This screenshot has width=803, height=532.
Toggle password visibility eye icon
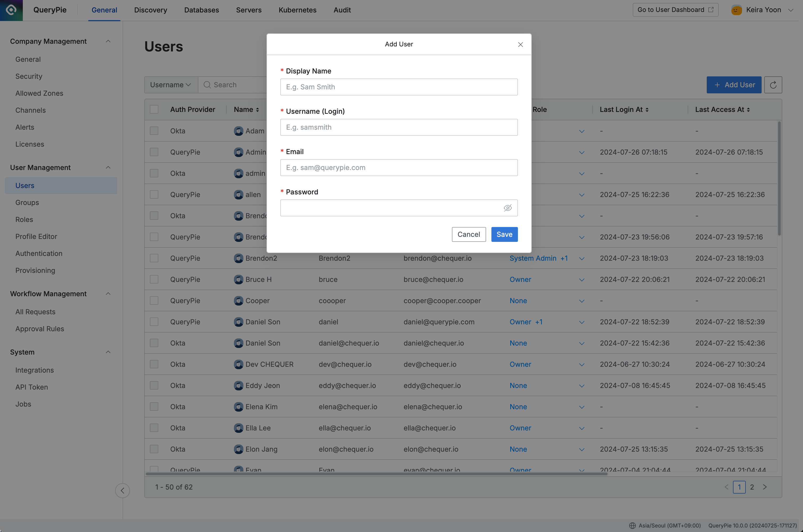(x=507, y=207)
